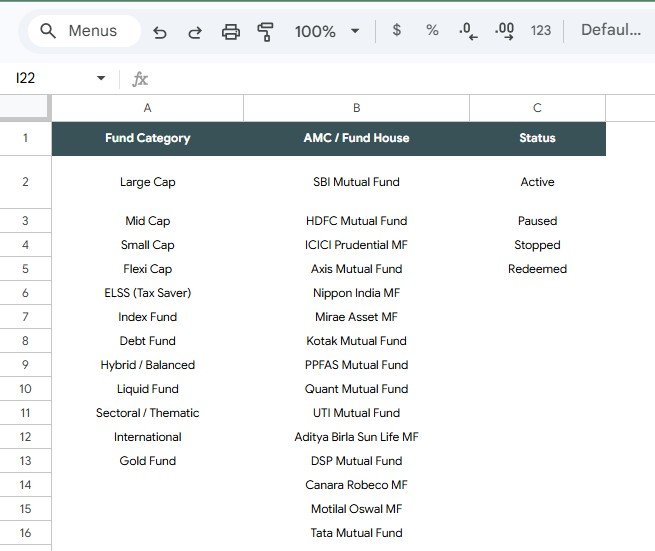
Task: Select the Nippon India MF cell
Action: 356,293
